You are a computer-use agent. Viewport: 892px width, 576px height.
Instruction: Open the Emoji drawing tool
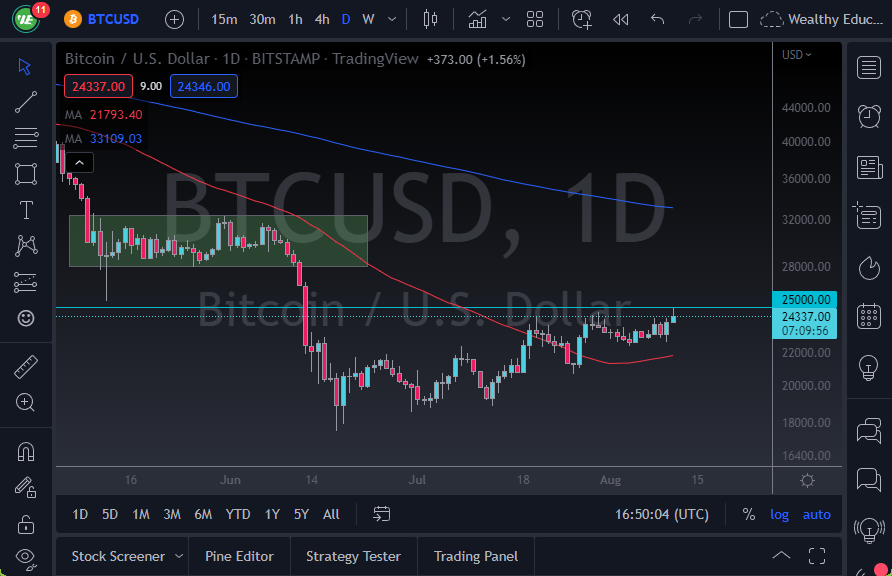click(x=25, y=318)
